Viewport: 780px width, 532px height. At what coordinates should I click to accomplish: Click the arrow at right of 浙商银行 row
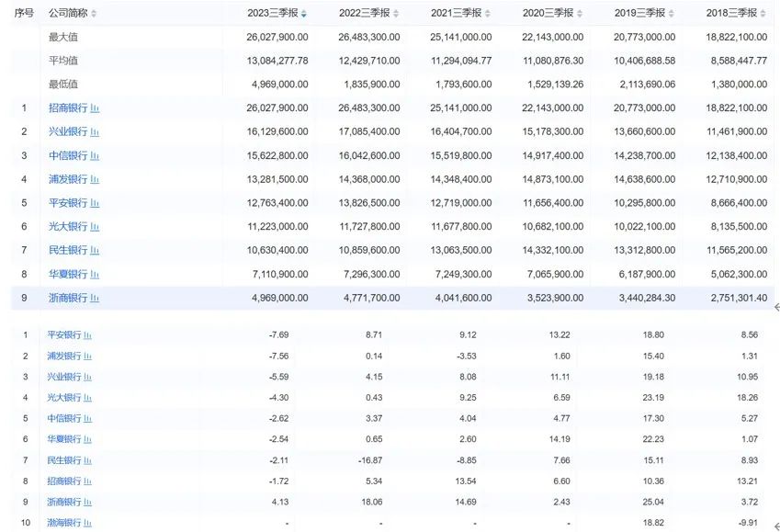776,308
